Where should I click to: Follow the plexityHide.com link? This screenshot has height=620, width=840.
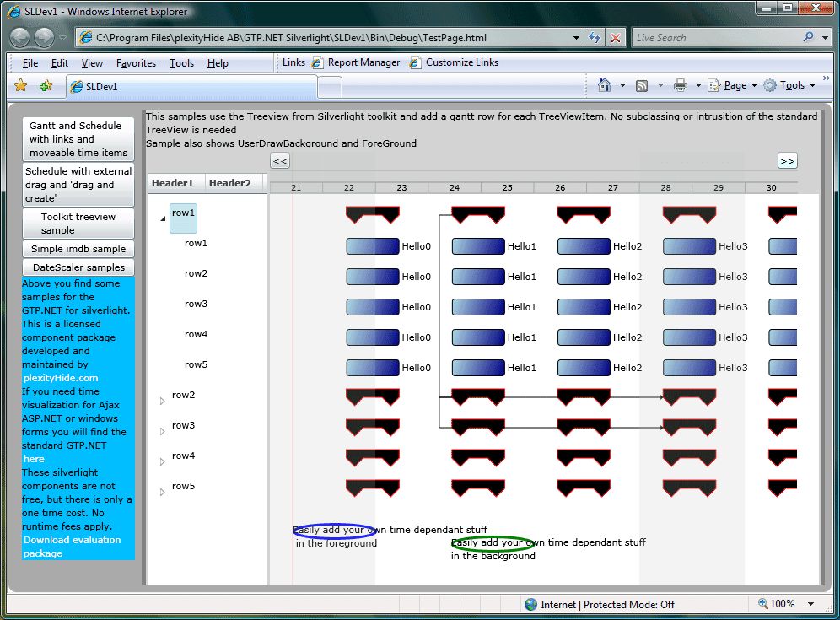(61, 378)
